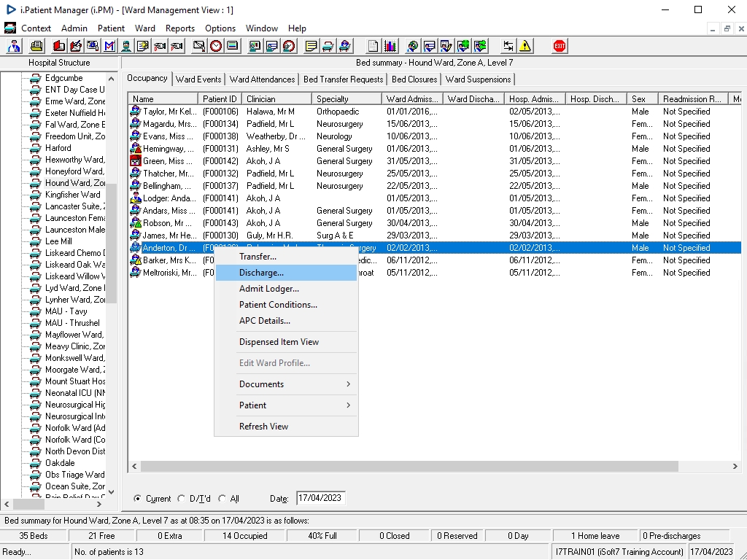Image resolution: width=747 pixels, height=560 pixels.
Task: Select the D/T'd radio button
Action: (x=181, y=499)
